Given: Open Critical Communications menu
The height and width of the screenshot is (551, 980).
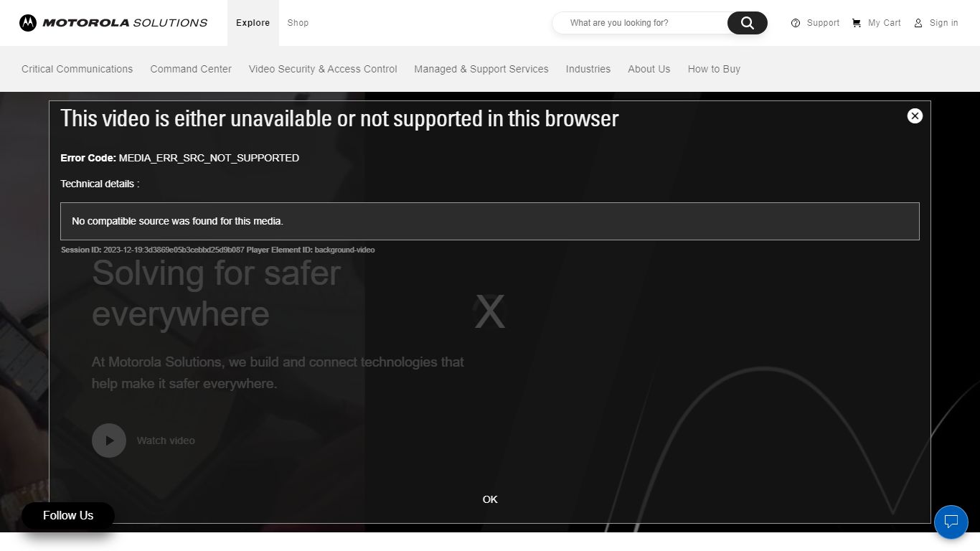Looking at the screenshot, I should tap(77, 69).
